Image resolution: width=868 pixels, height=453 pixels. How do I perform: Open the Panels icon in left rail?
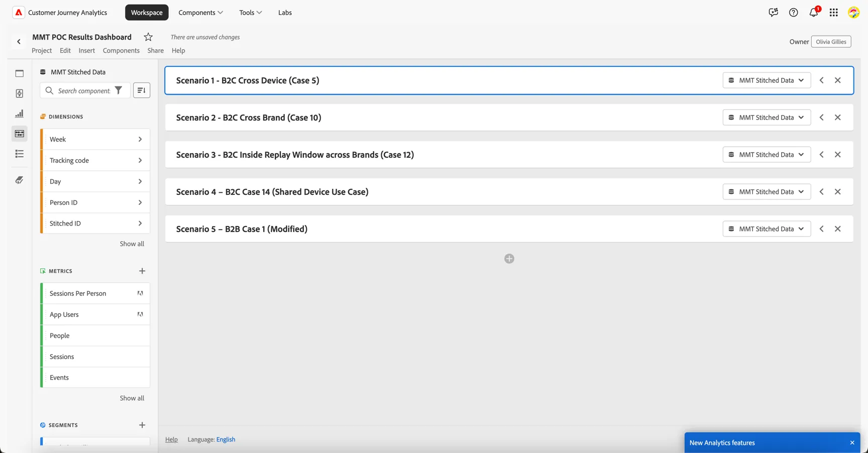(x=20, y=73)
